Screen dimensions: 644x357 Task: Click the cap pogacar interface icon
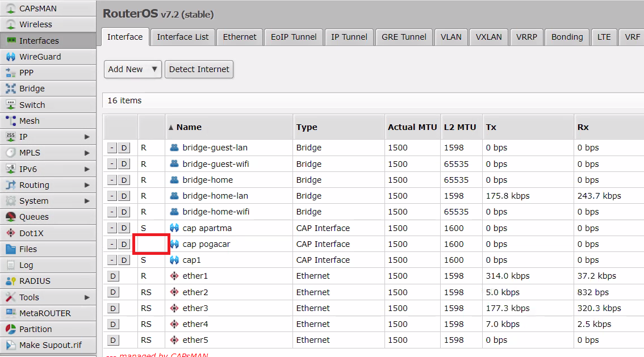coord(174,243)
